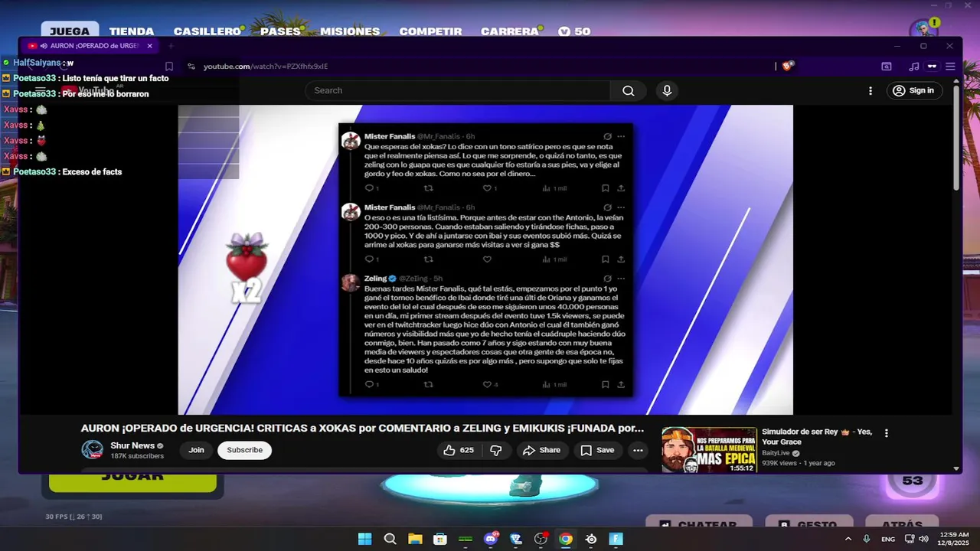Expand the hidden system tray icons chevron
Screen dimensions: 980x551
click(848, 539)
